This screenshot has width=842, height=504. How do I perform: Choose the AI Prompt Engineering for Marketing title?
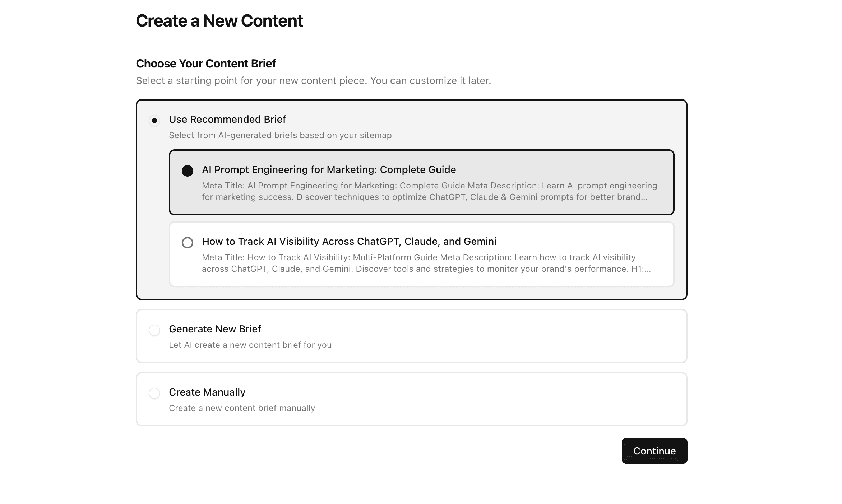pos(329,169)
